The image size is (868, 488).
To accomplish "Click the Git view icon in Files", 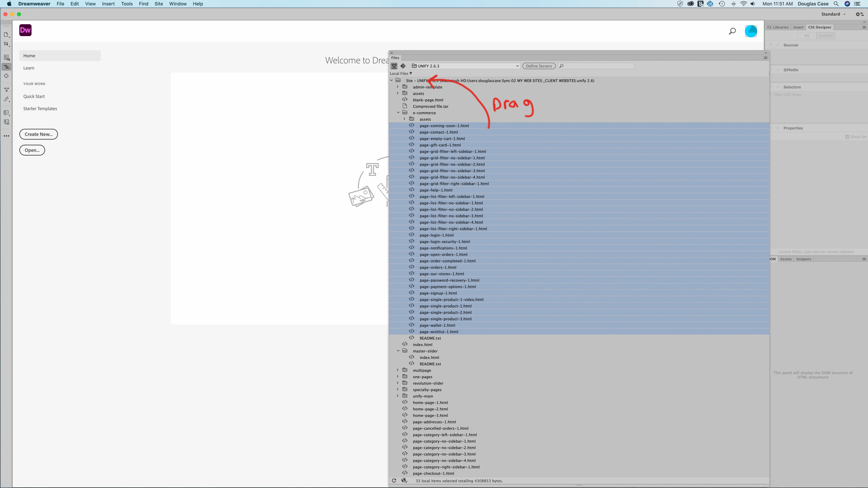I will click(x=403, y=66).
